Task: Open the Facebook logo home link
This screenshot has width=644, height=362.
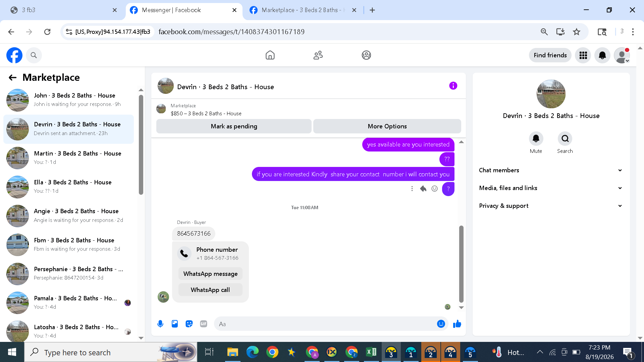Action: click(x=14, y=55)
